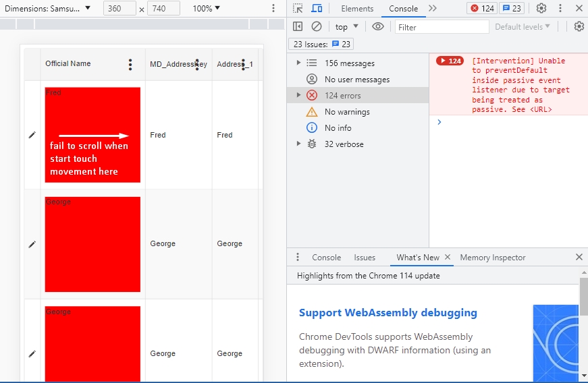Open the top JavaScript context dropdown

[x=347, y=27]
